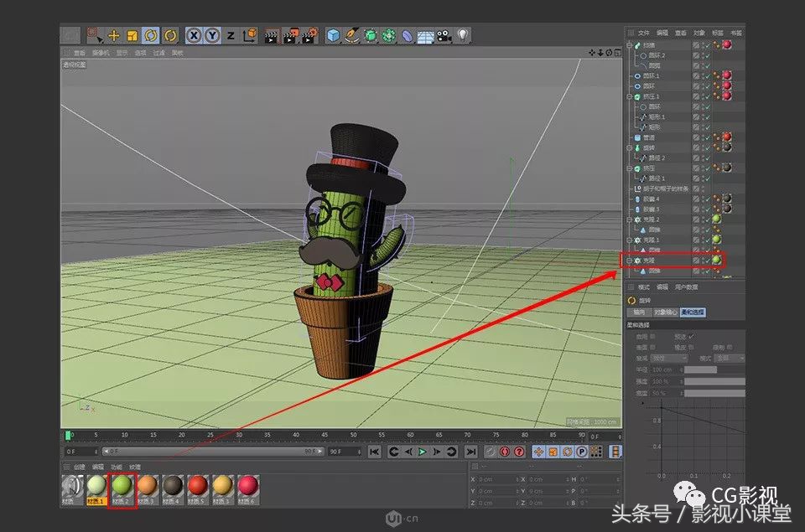
Task: Click the 对象轴心 button
Action: coord(666,312)
